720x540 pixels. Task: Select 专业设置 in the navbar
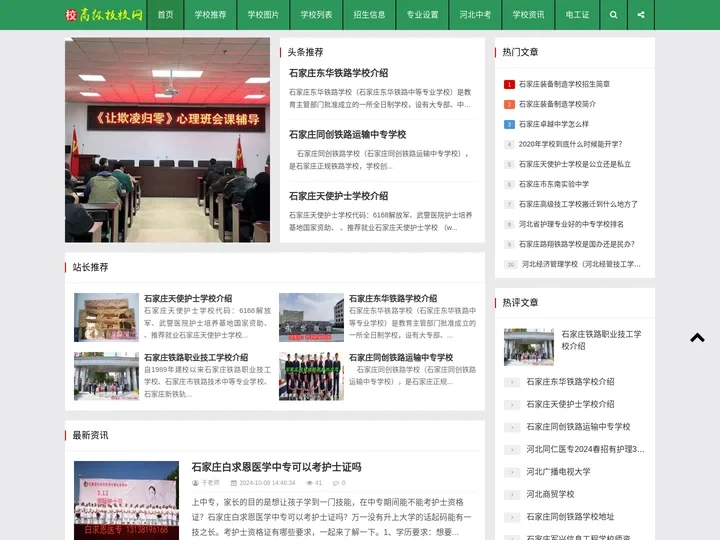[x=422, y=15]
